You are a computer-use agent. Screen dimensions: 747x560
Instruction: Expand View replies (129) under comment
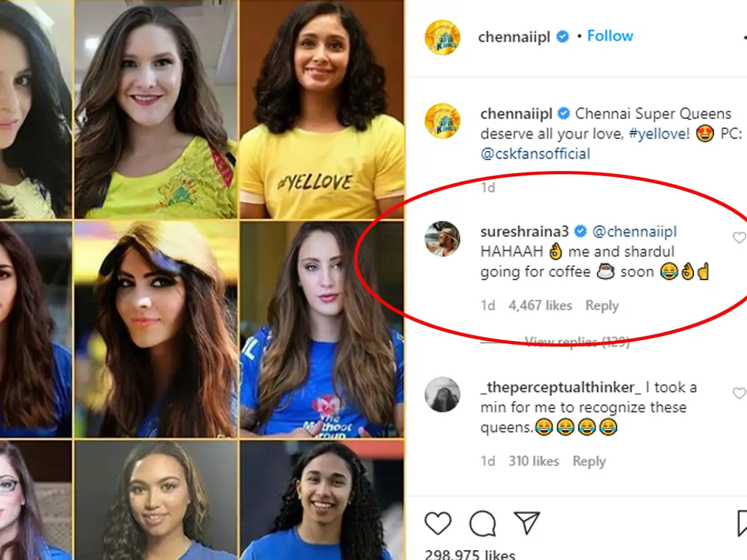click(577, 342)
